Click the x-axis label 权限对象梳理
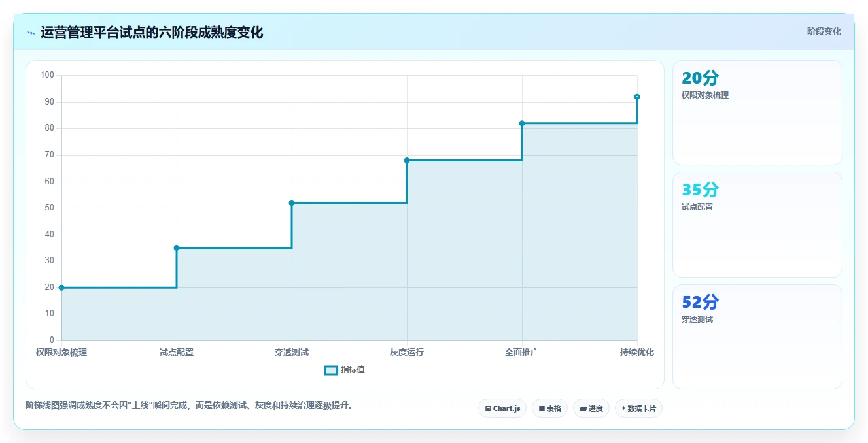The image size is (868, 443). pos(61,352)
